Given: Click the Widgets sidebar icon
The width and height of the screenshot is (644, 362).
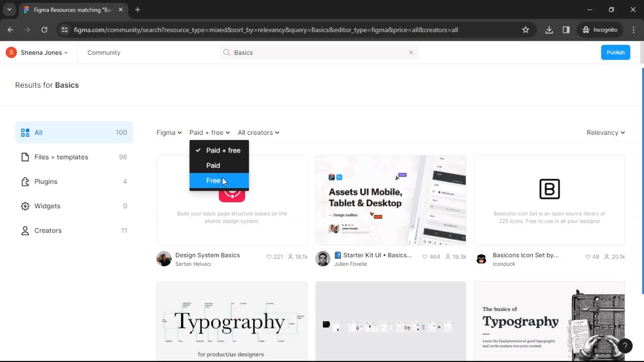Looking at the screenshot, I should [25, 206].
